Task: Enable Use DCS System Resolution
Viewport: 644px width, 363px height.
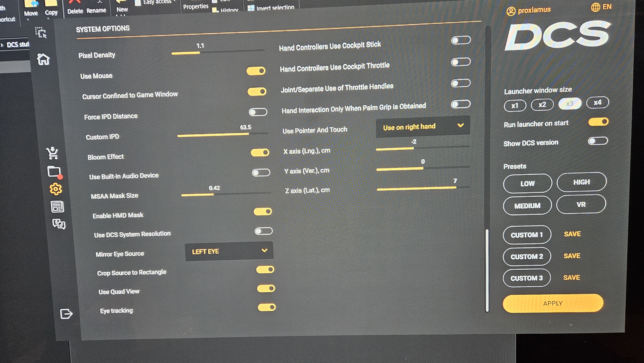Action: 264,231
